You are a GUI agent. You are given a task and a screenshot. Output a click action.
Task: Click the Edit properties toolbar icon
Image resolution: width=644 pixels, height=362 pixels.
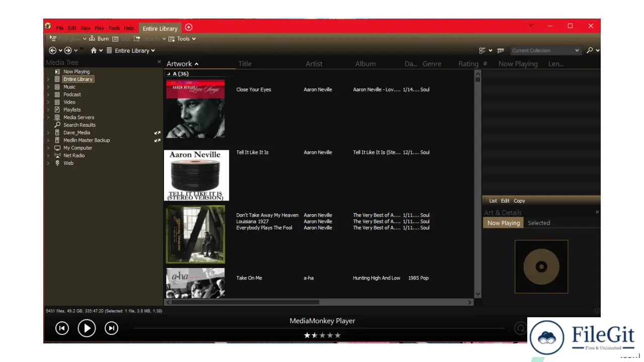tap(115, 39)
